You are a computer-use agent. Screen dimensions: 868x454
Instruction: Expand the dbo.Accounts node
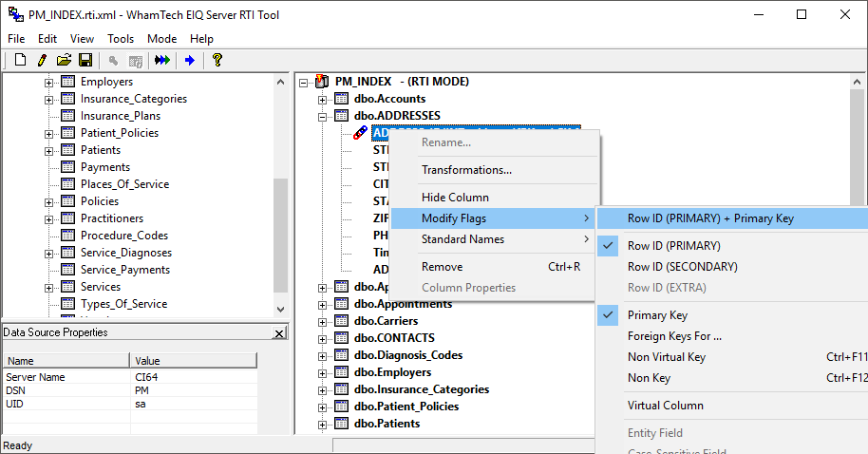tap(322, 100)
